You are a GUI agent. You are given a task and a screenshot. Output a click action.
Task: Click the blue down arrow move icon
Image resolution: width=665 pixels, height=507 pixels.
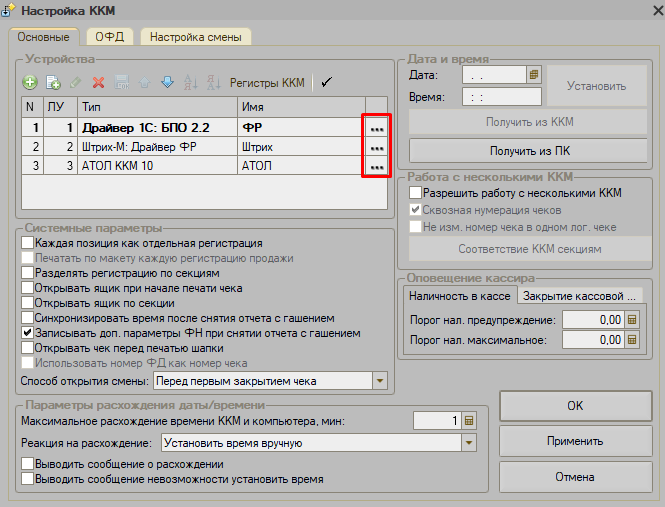[168, 82]
